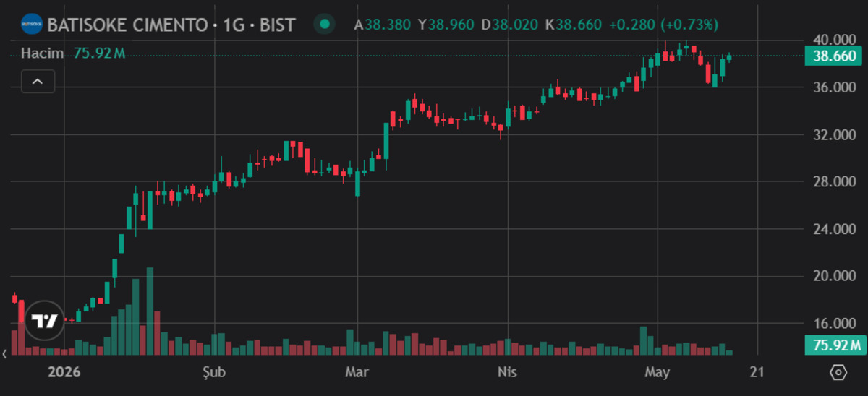Viewport: 868px width, 396px height.
Task: Click the 36.000 price axis label
Action: point(835,87)
